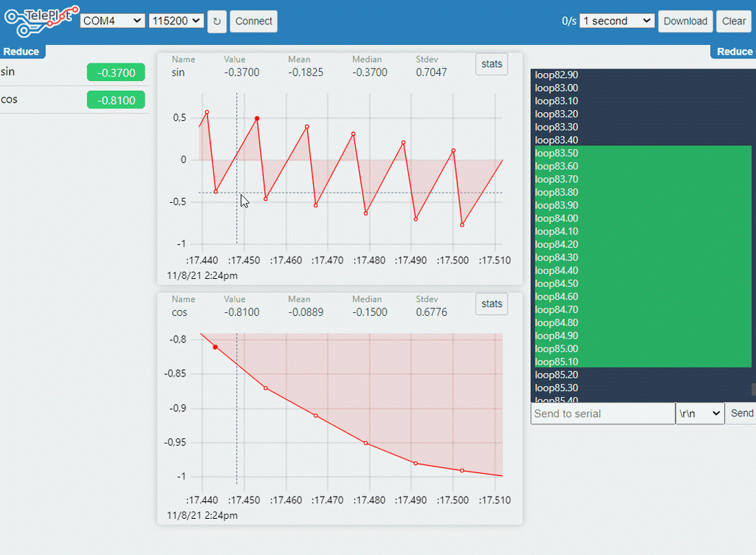Click the Clear button
This screenshot has width=756, height=555.
coord(734,21)
